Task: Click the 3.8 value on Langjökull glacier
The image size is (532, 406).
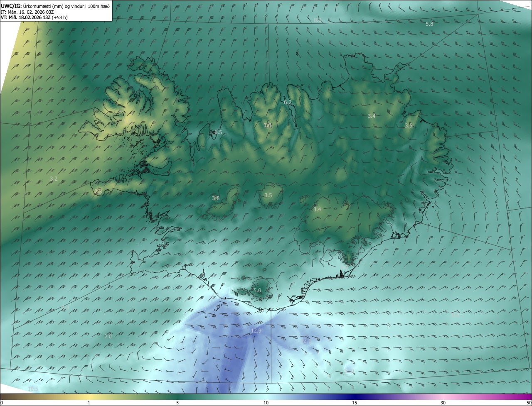Action: pyautogui.click(x=216, y=198)
